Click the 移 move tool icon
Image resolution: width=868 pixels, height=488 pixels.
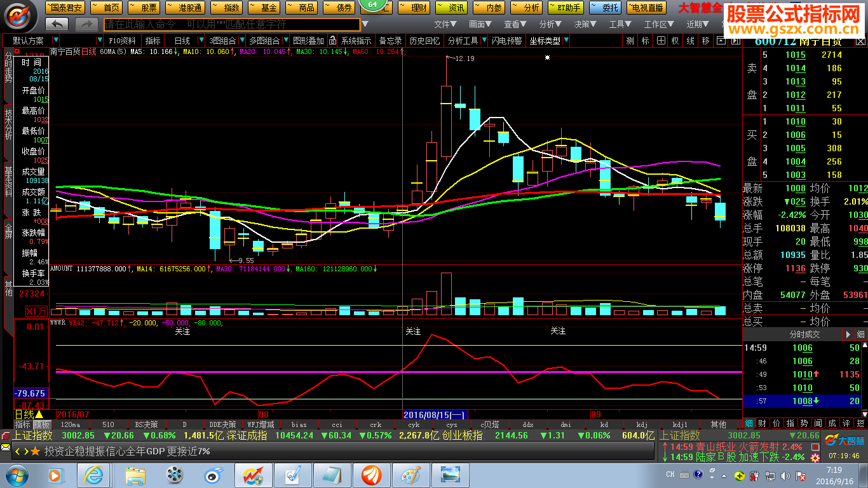(x=705, y=41)
